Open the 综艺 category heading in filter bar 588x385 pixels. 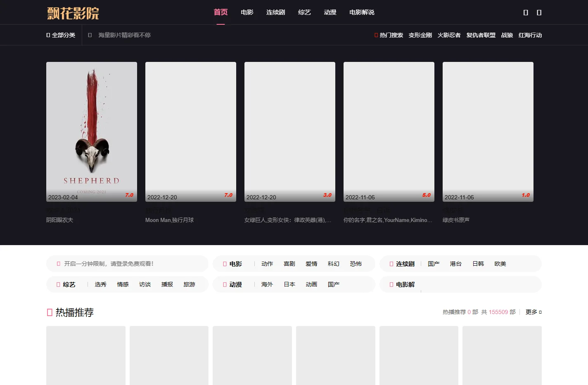pyautogui.click(x=69, y=284)
